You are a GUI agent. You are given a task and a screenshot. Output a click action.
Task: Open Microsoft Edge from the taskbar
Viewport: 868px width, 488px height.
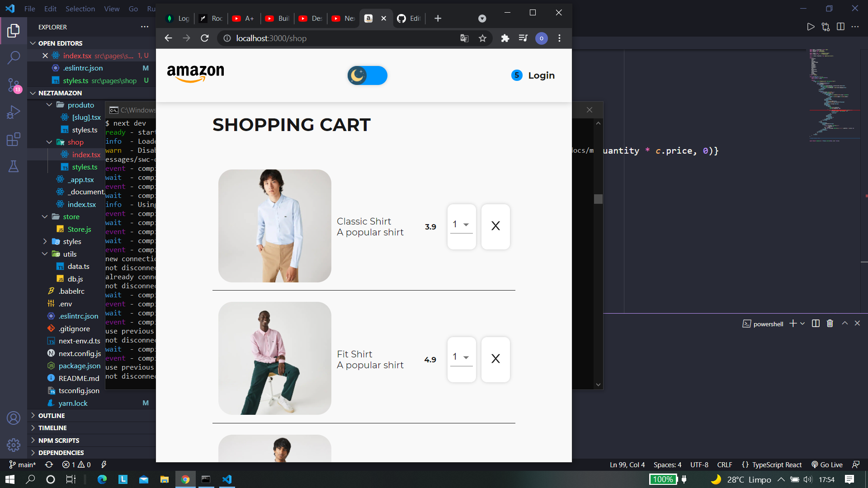102,479
